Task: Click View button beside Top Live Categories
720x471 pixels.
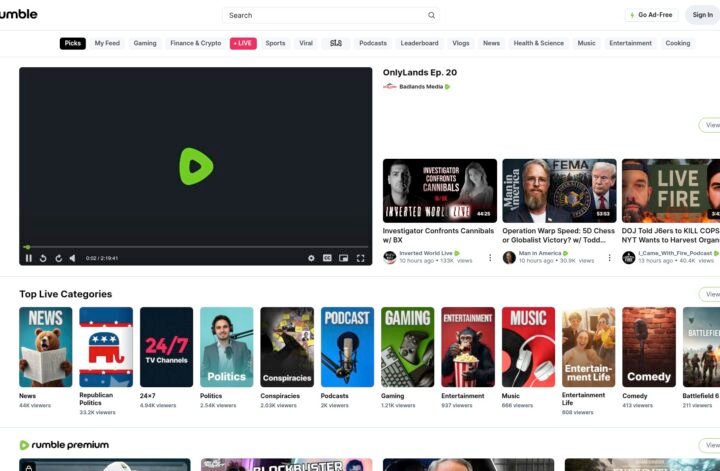Action: point(710,294)
